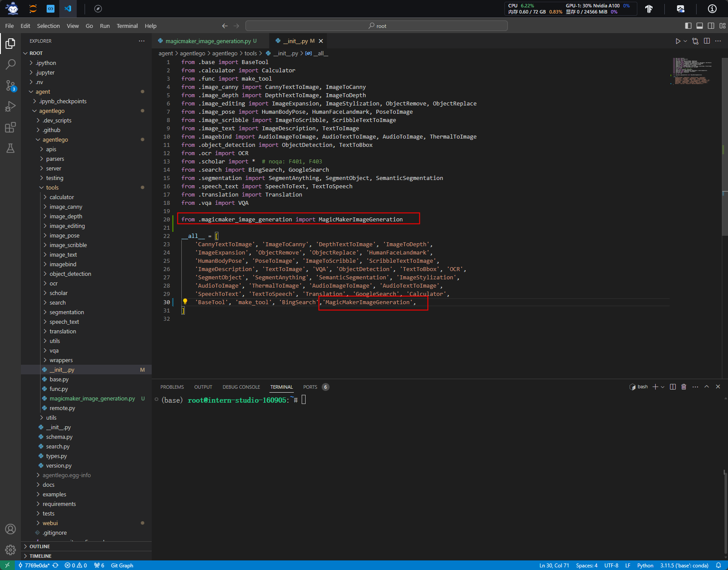Image resolution: width=728 pixels, height=570 pixels.
Task: Click the VS Code icon in top taskbar
Action: point(68,9)
